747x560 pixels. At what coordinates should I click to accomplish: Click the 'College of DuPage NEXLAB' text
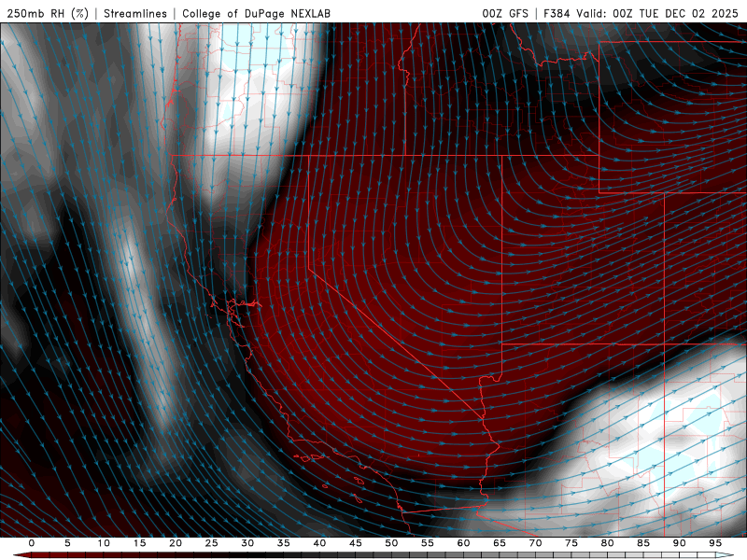click(x=256, y=13)
